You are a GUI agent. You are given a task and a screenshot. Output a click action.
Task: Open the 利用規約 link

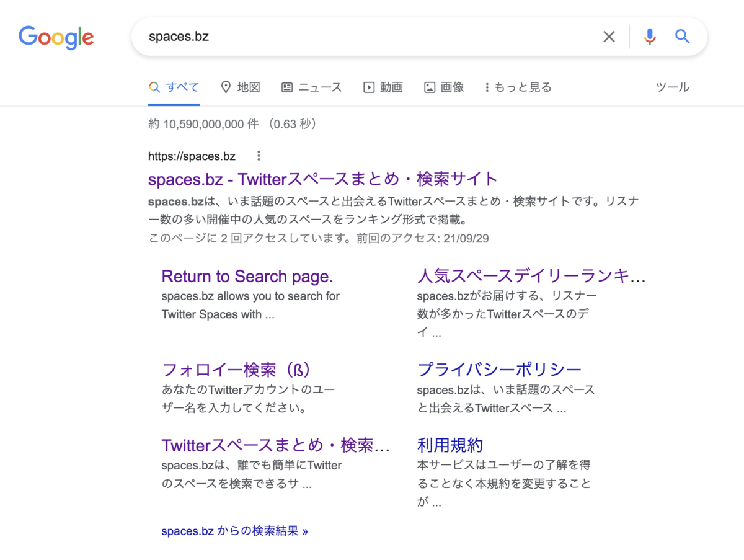[450, 445]
